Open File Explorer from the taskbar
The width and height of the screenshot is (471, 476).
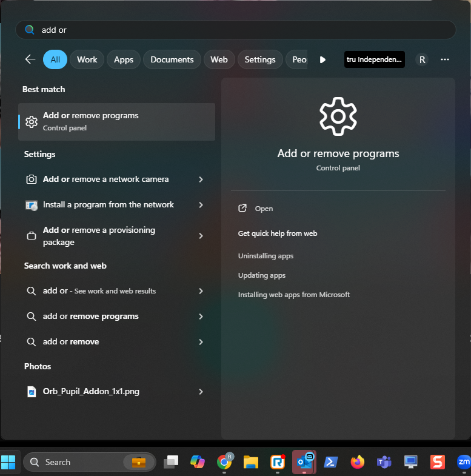251,462
